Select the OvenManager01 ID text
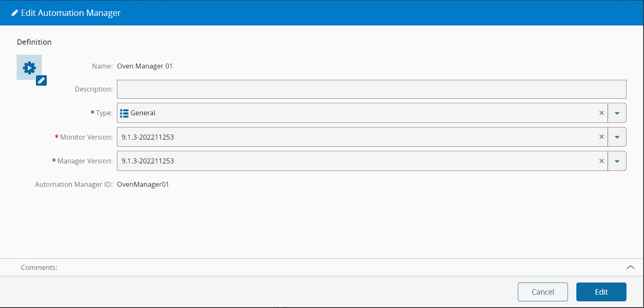This screenshot has height=308, width=644. (x=143, y=184)
